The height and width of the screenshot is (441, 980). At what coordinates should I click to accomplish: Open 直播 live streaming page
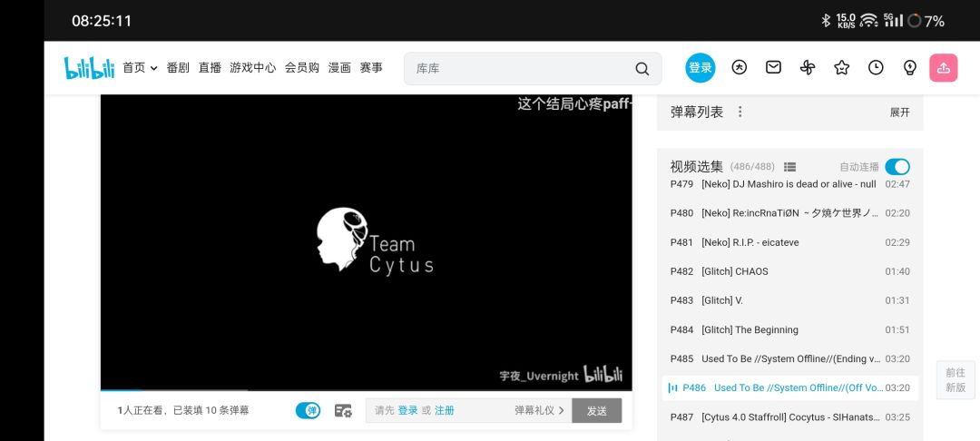[x=210, y=68]
